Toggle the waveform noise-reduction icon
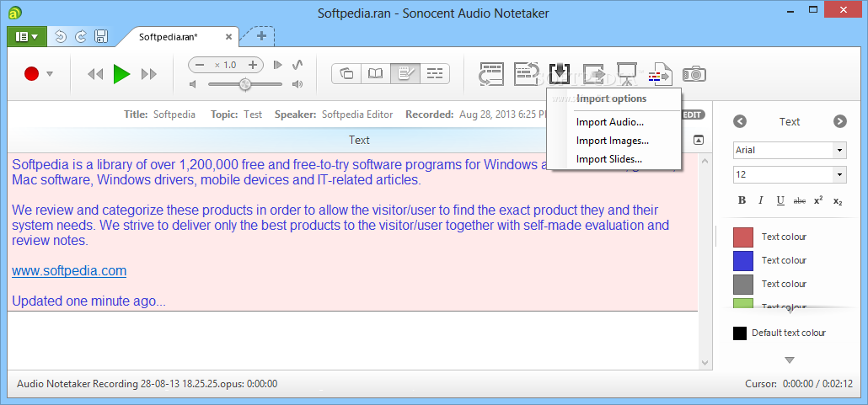The image size is (868, 405). click(297, 65)
